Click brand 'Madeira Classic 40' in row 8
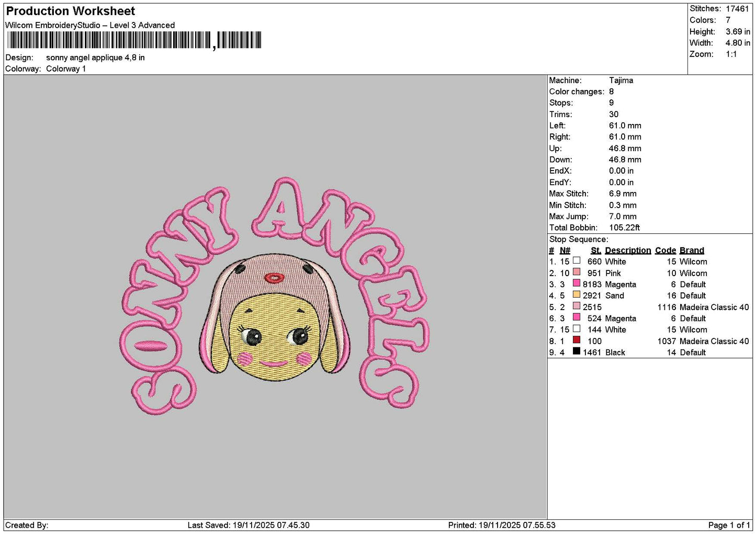This screenshot has width=756, height=534. click(x=714, y=341)
